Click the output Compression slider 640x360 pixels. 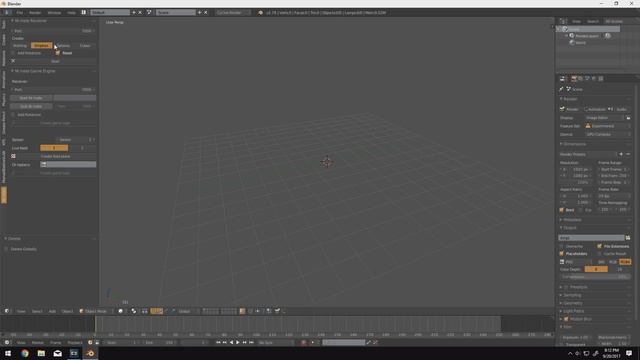point(595,277)
